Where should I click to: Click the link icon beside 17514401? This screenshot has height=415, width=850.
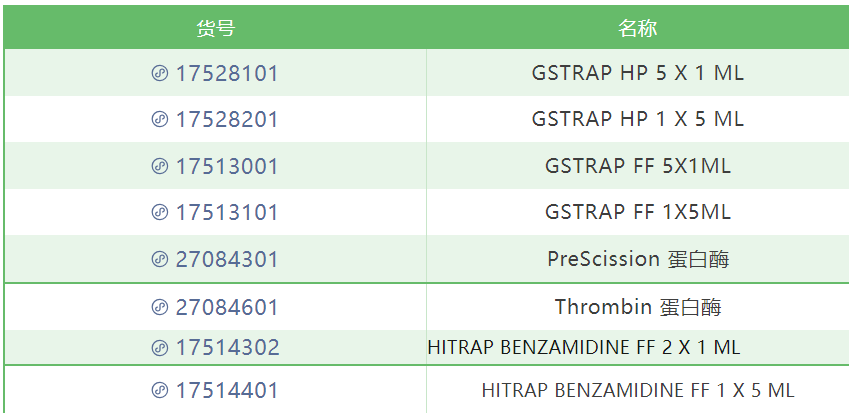click(x=159, y=390)
